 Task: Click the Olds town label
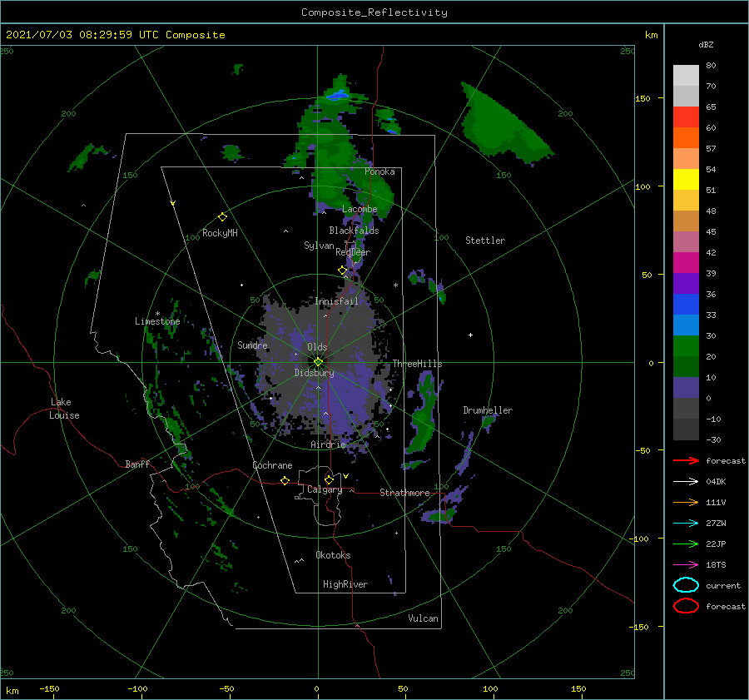[317, 347]
